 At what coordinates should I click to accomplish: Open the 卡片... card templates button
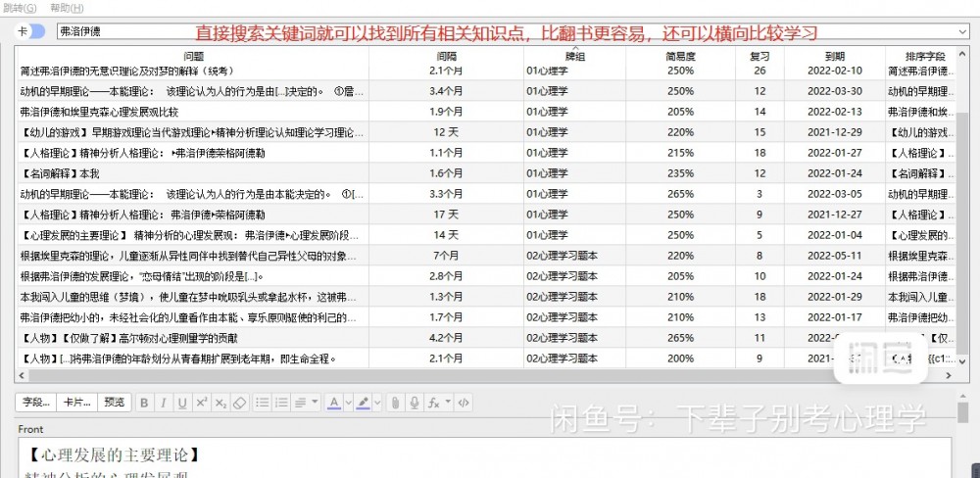point(76,403)
